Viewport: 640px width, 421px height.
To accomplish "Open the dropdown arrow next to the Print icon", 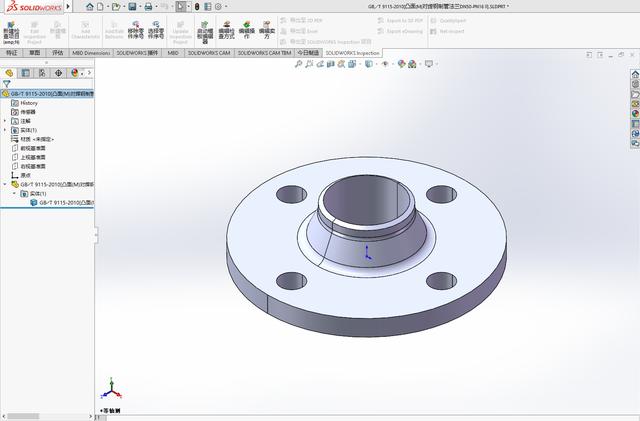I will [156, 7].
